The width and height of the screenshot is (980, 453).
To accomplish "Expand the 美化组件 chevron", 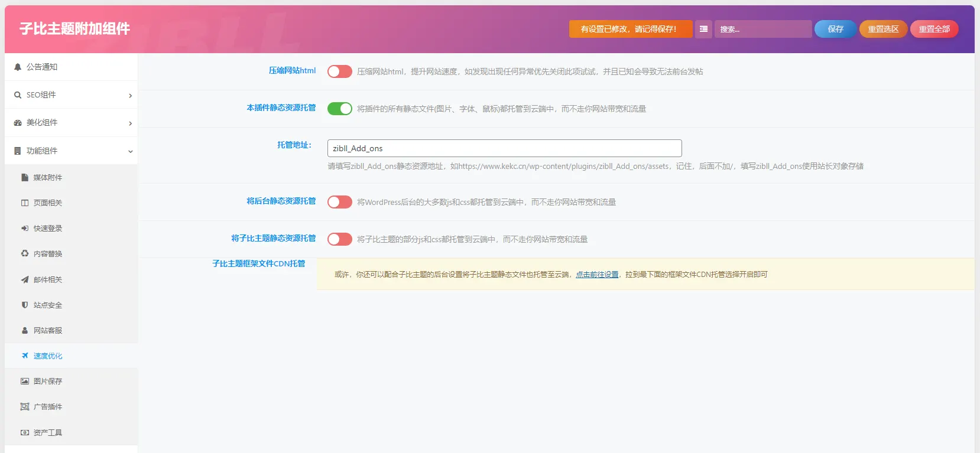I will click(x=131, y=123).
